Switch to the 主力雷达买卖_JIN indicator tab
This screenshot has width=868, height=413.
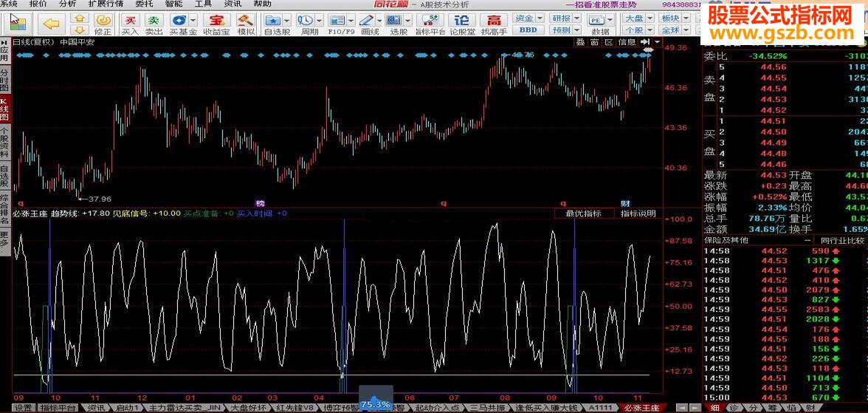[185, 407]
